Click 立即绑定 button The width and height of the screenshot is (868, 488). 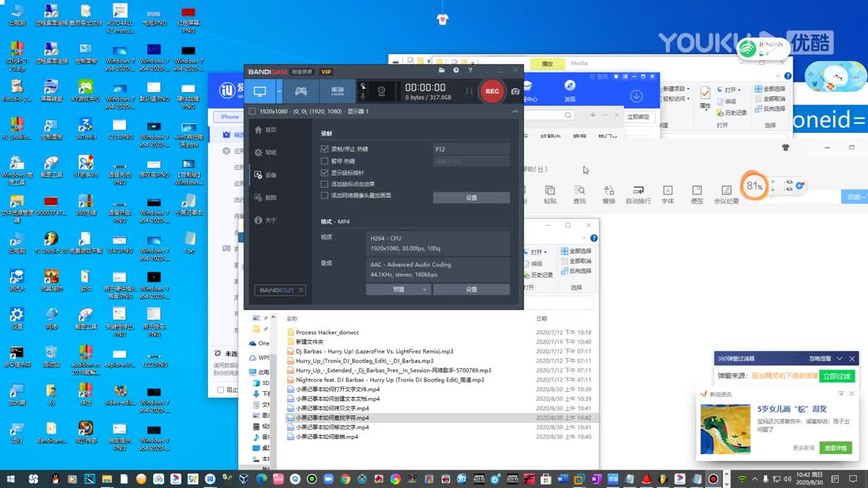638,117
